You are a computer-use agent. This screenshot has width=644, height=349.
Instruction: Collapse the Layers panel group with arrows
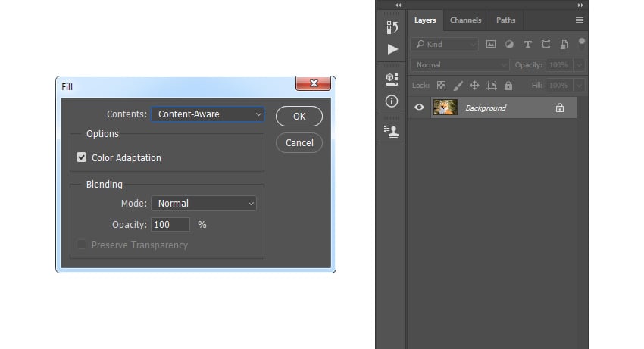pyautogui.click(x=580, y=5)
